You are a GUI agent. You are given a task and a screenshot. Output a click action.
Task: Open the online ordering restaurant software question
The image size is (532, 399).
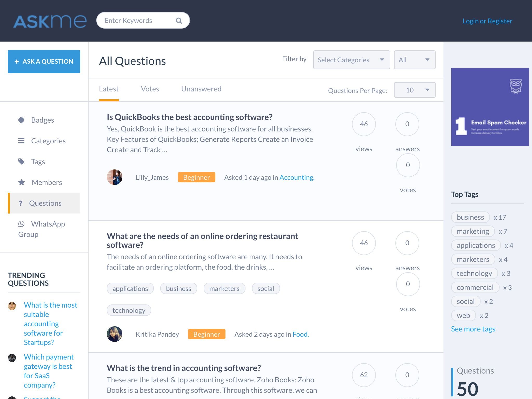click(x=202, y=240)
